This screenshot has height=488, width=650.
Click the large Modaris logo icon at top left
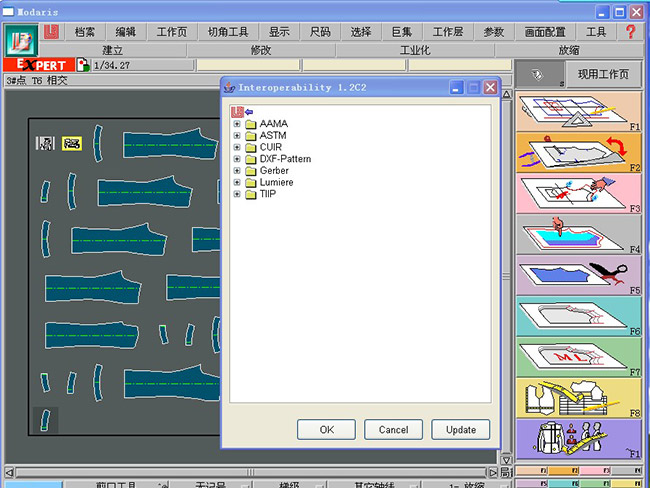pos(18,41)
